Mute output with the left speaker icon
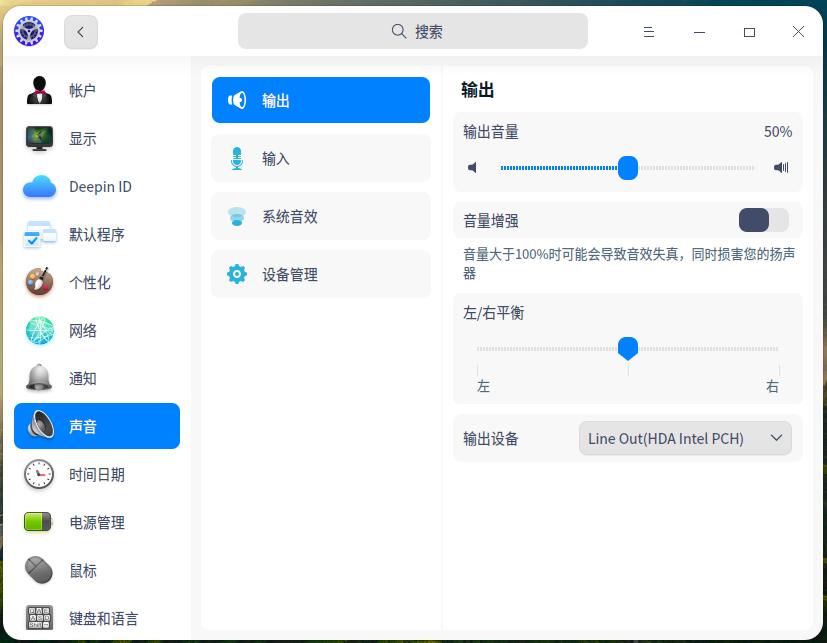The image size is (827, 643). (x=471, y=167)
